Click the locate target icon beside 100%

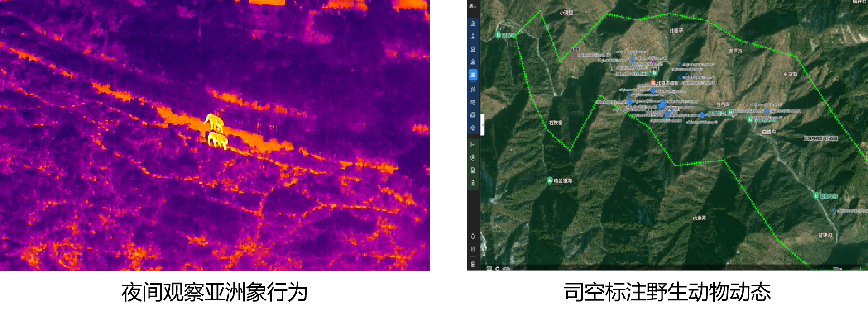497,269
